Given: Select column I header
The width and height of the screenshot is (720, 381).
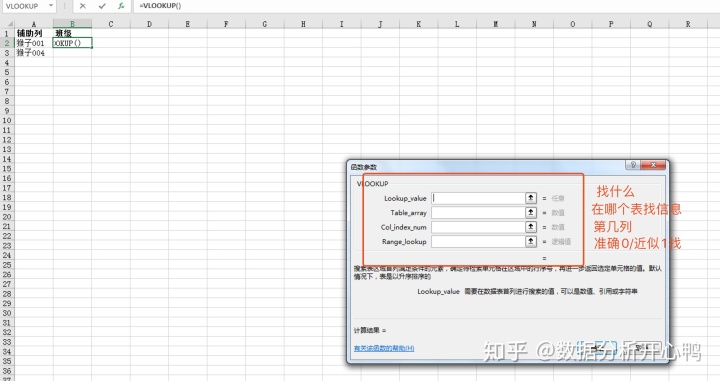Looking at the screenshot, I should point(341,24).
